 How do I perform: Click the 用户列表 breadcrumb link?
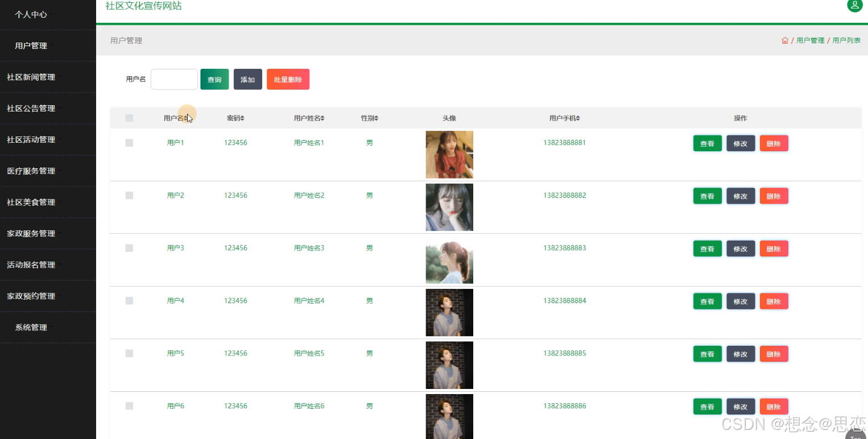point(846,40)
